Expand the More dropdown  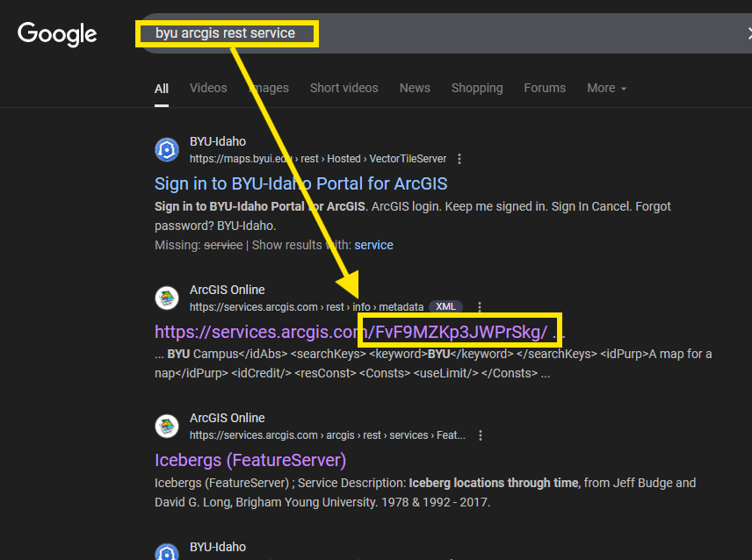point(606,88)
